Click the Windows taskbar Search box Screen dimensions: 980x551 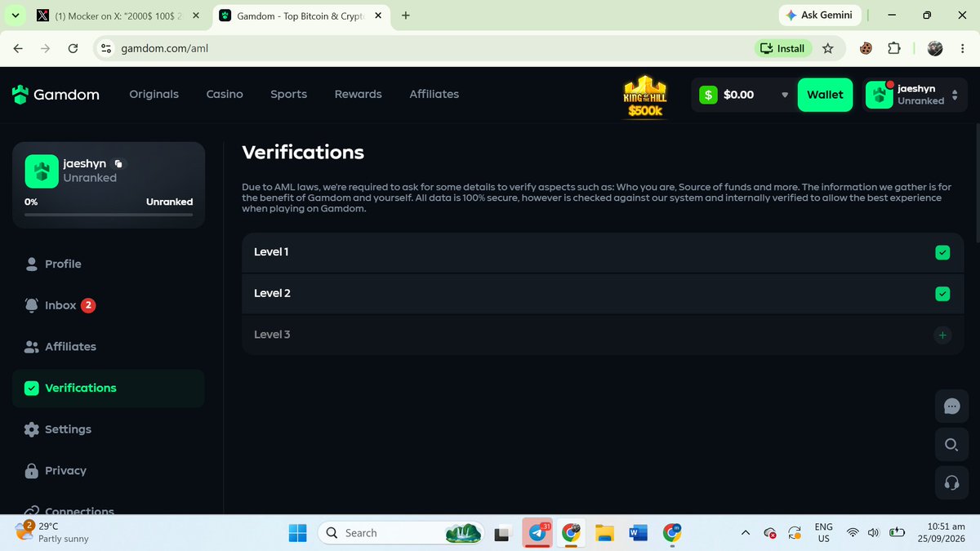click(x=403, y=533)
